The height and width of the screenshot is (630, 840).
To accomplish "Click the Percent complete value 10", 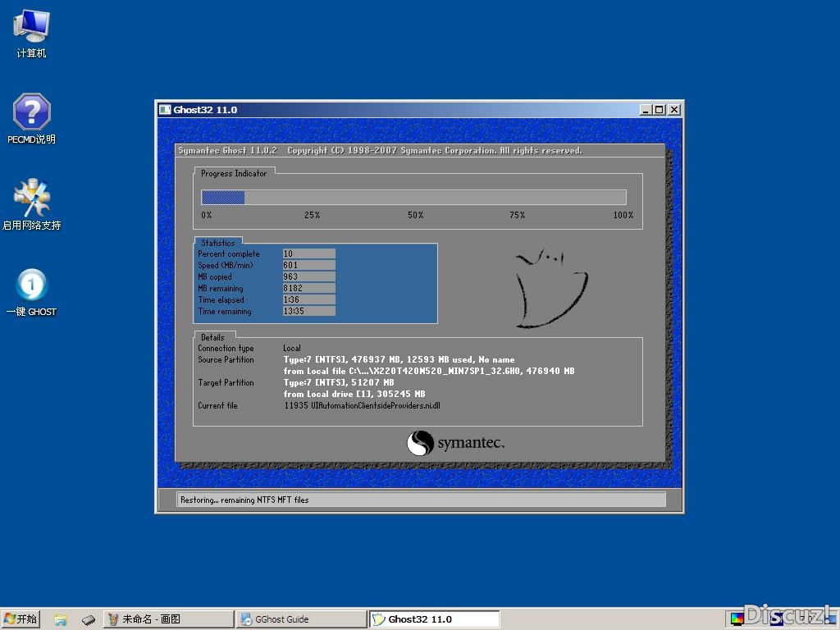I will pyautogui.click(x=309, y=253).
